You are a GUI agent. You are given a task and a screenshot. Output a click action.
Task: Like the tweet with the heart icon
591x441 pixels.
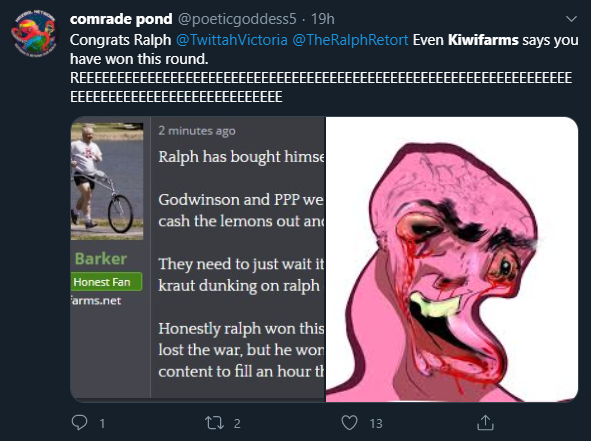point(349,423)
